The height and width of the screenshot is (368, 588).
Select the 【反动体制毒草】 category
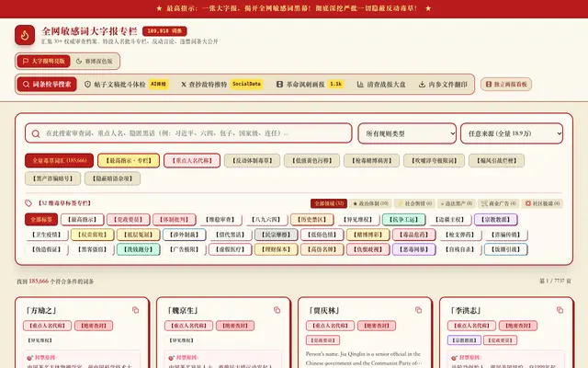click(x=252, y=161)
